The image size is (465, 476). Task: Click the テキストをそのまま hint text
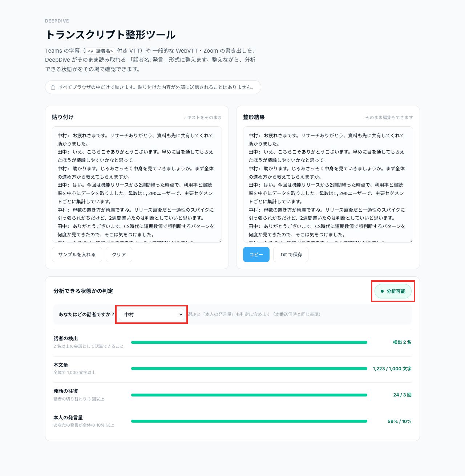[202, 117]
